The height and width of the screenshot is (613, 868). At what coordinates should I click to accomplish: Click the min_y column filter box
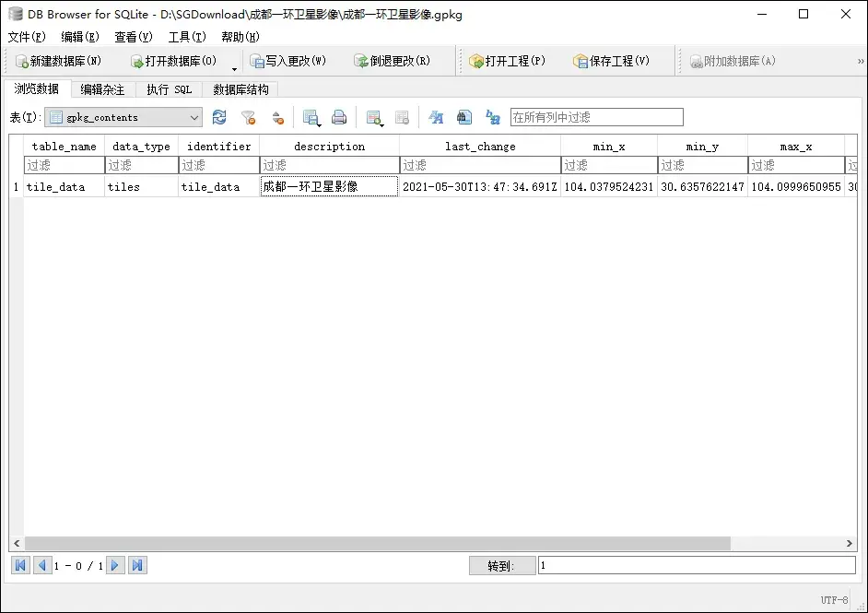tap(702, 165)
